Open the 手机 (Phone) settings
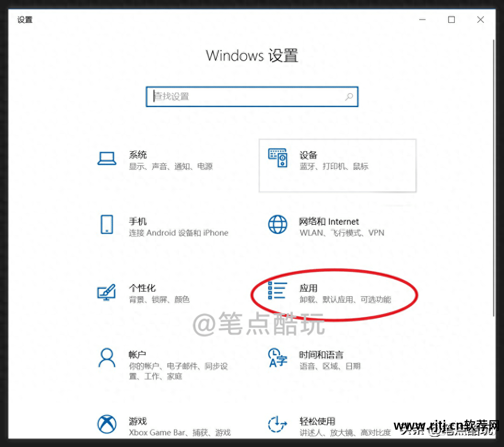 pos(138,221)
